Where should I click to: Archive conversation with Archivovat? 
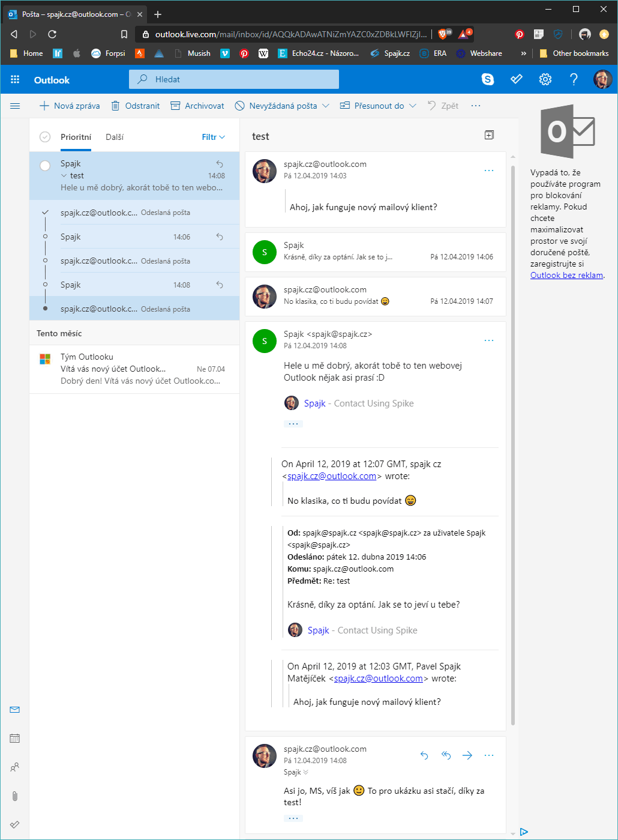tap(197, 106)
